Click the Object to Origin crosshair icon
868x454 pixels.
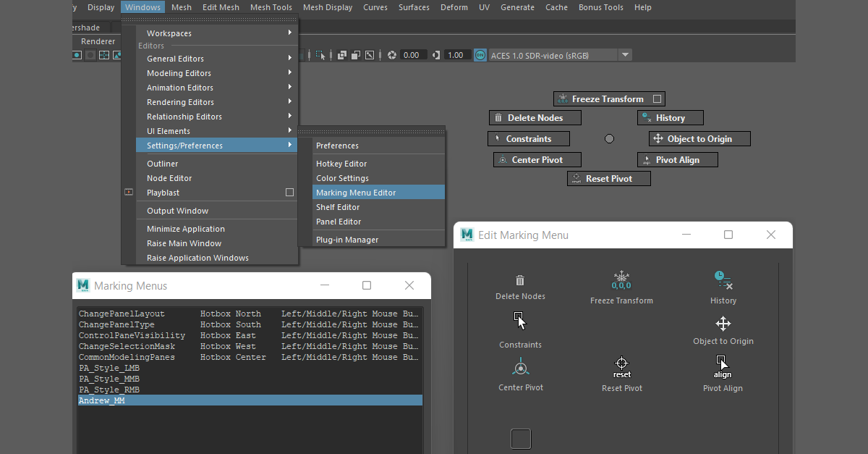coord(723,324)
